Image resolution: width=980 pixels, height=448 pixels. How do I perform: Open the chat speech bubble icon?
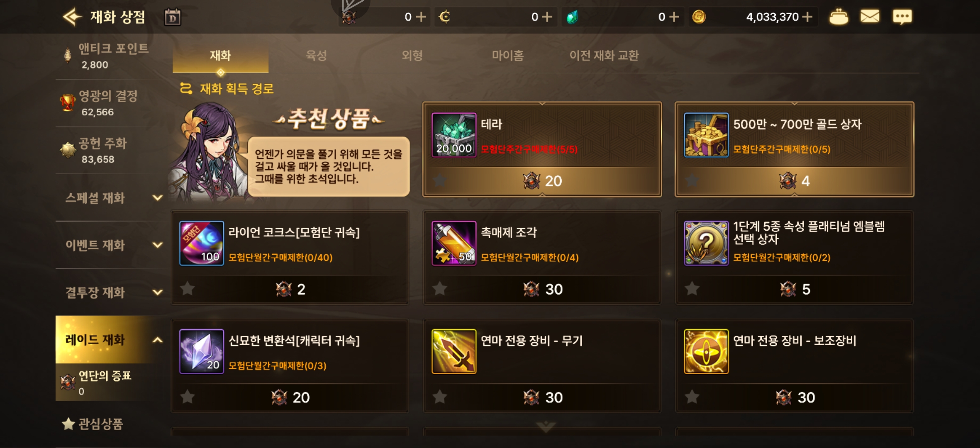902,17
